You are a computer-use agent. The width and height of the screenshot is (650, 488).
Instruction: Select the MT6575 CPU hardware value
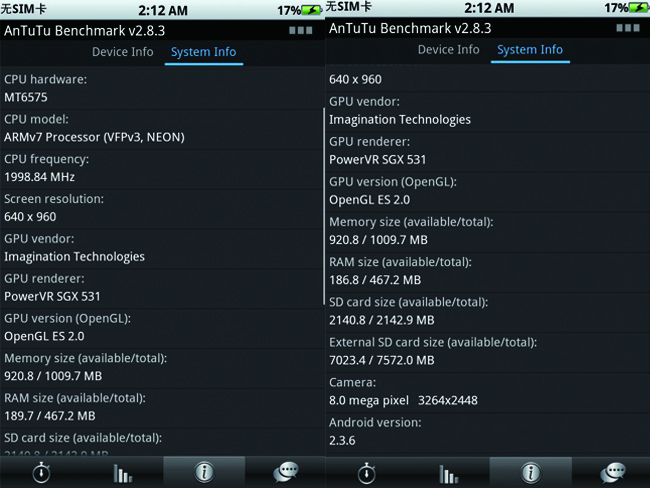[26, 97]
